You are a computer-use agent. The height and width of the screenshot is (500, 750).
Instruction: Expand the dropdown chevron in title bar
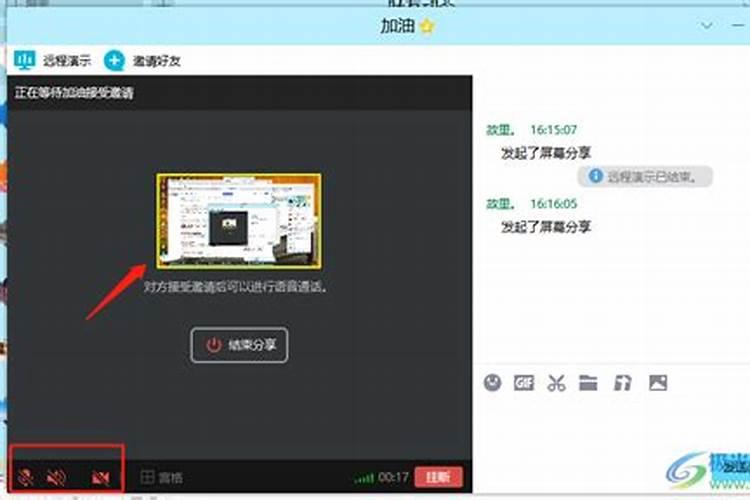pyautogui.click(x=707, y=25)
